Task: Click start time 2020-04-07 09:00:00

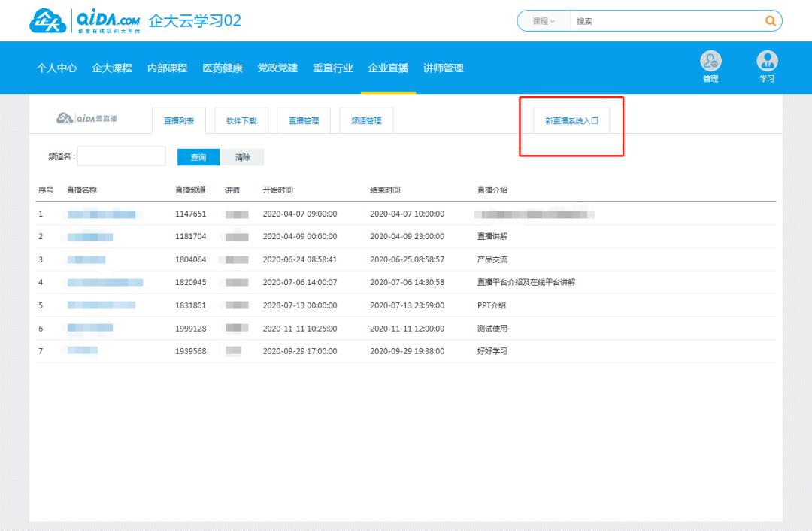Action: point(300,214)
